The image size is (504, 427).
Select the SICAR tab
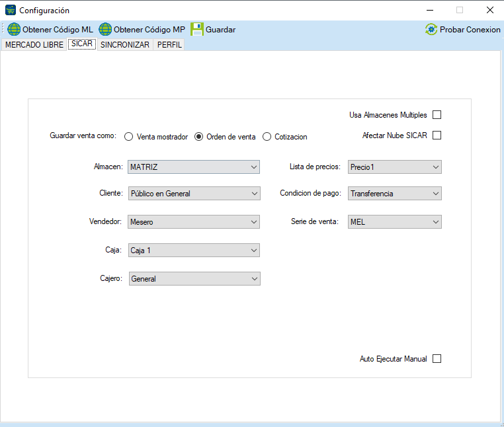click(82, 44)
